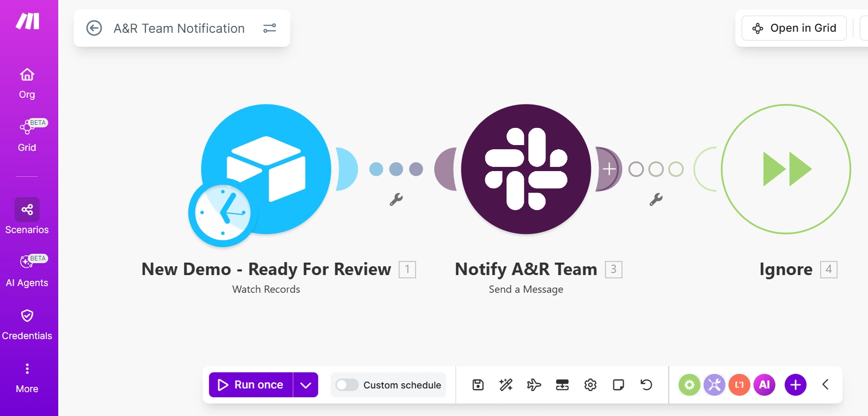Open the Org home page
Image resolution: width=868 pixels, height=416 pixels.
tap(27, 83)
